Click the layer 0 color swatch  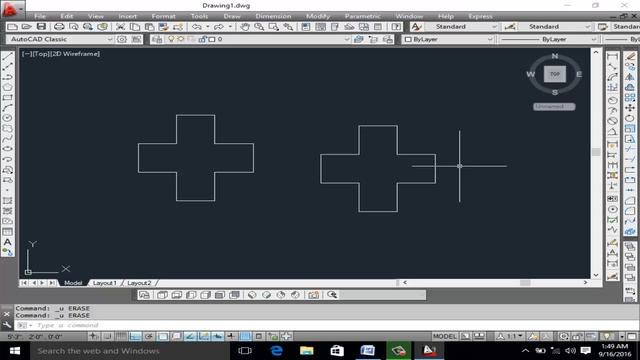coord(212,39)
